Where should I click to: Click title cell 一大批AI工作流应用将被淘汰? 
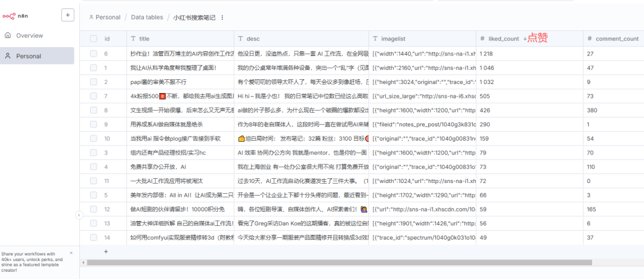(x=180, y=181)
